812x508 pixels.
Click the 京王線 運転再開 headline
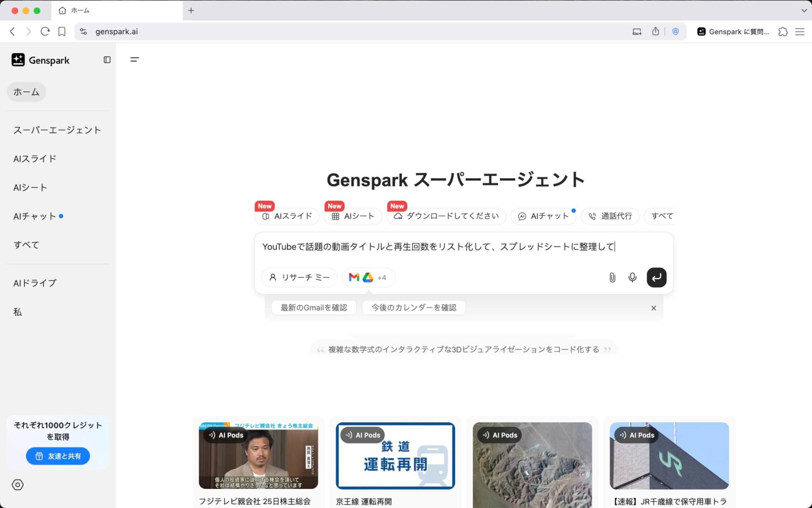click(364, 501)
